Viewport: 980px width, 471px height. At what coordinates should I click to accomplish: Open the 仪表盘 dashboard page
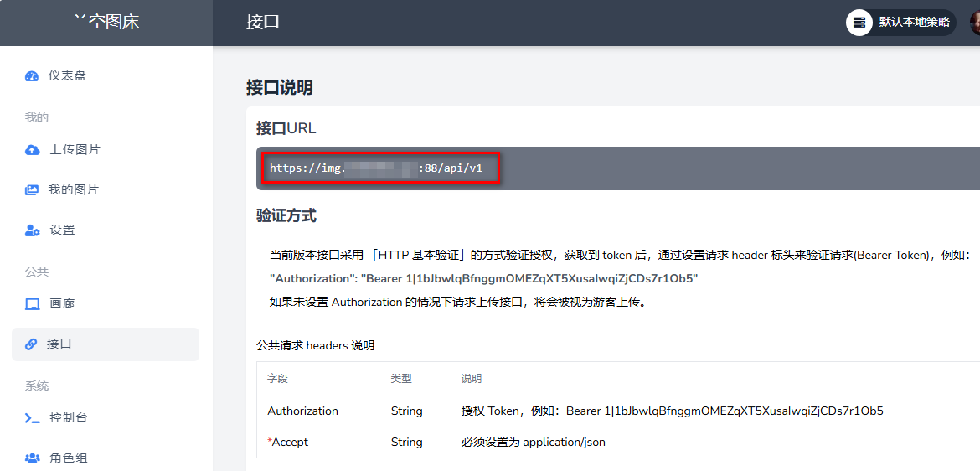pyautogui.click(x=67, y=76)
